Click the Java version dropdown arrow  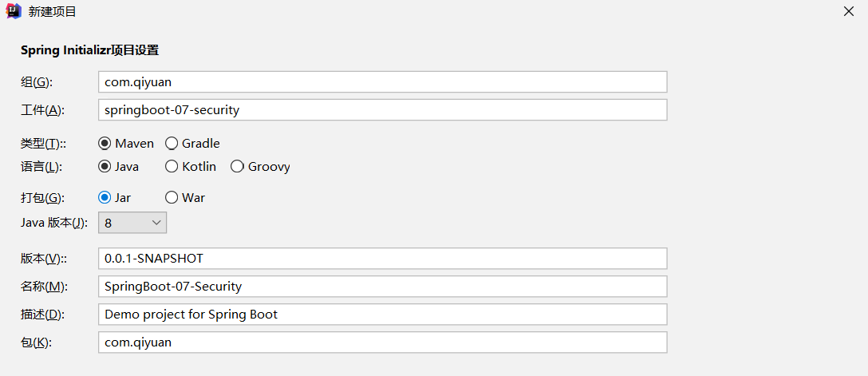pos(156,223)
